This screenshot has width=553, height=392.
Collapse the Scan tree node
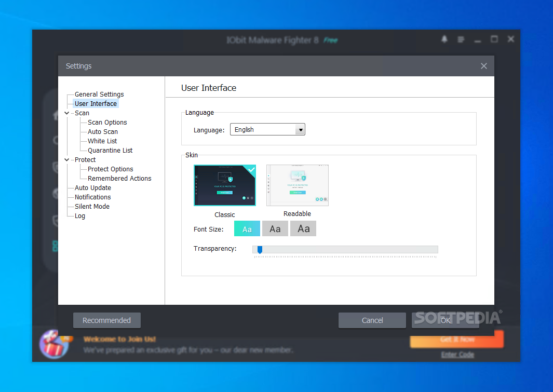coord(66,113)
